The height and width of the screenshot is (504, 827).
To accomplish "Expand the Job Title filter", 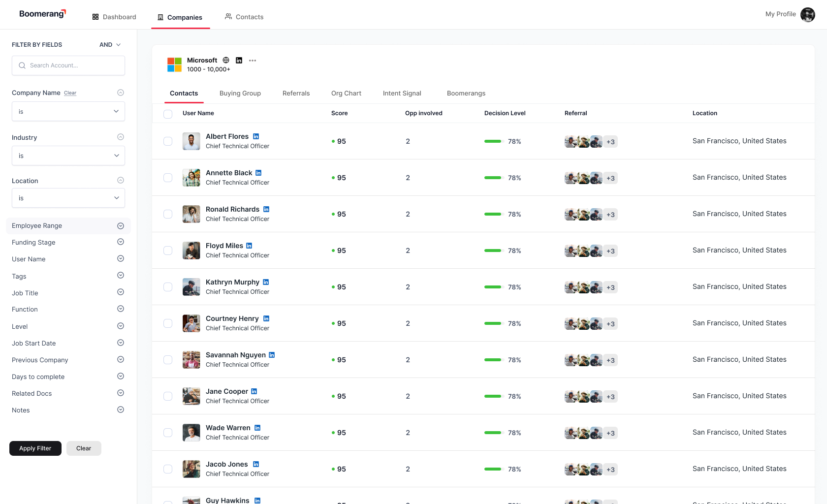I will click(121, 292).
